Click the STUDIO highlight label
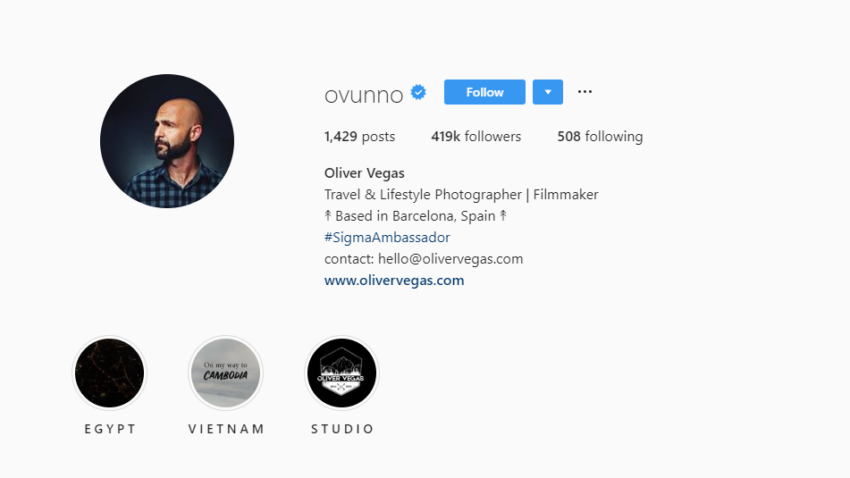Screen dimensions: 850x478 342,429
